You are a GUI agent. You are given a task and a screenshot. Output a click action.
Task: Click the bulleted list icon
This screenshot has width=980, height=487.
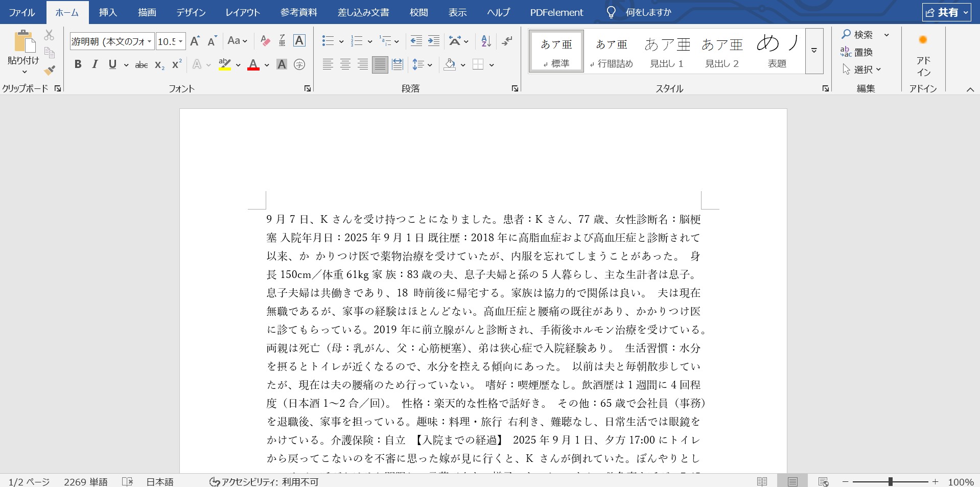pos(328,41)
